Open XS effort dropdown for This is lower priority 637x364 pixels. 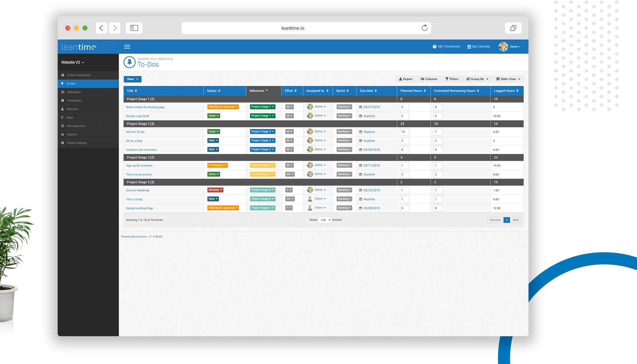coord(290,174)
